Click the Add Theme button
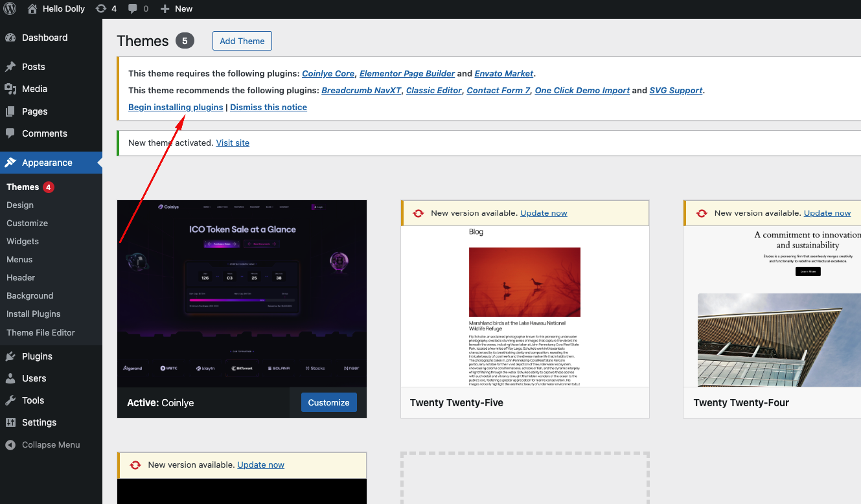This screenshot has height=504, width=861. pyautogui.click(x=242, y=41)
